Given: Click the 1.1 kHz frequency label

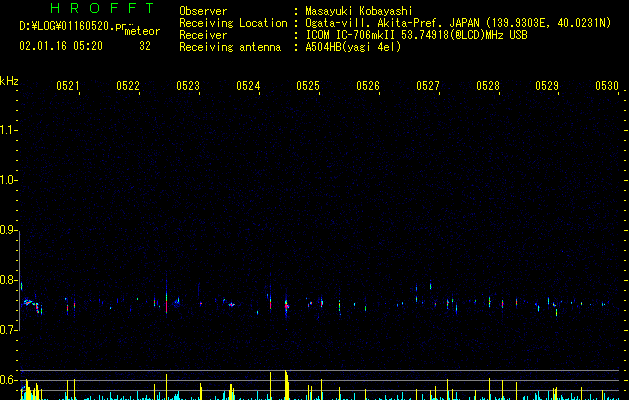Looking at the screenshot, I should 8,130.
